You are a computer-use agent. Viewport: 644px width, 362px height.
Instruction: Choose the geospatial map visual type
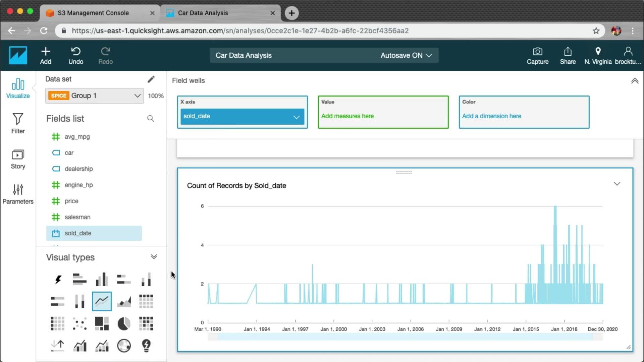(x=124, y=346)
